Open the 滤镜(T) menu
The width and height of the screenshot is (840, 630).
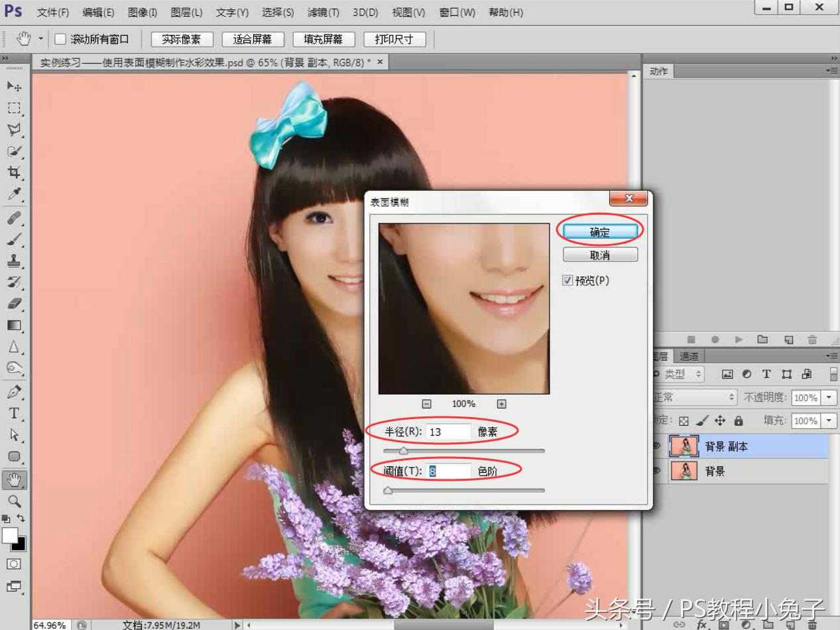(323, 13)
